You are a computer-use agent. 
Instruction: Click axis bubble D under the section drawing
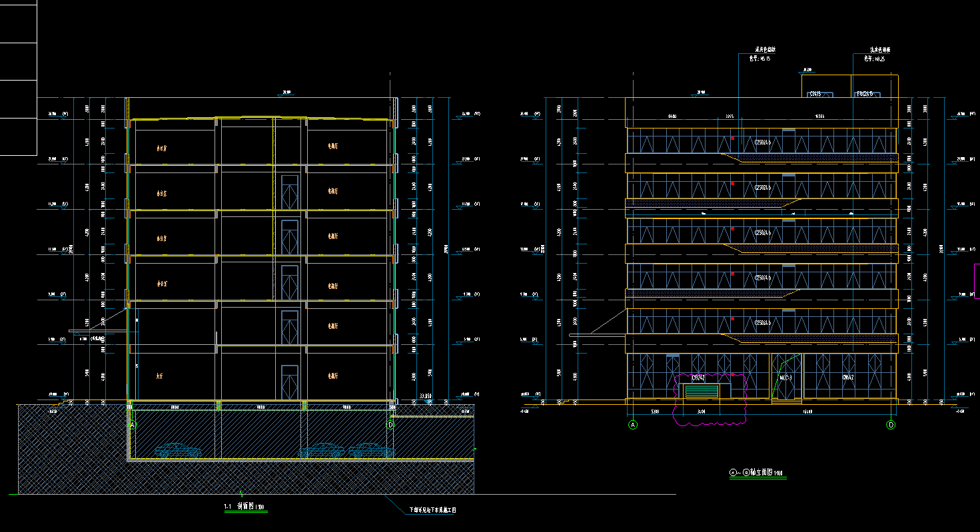(390, 425)
